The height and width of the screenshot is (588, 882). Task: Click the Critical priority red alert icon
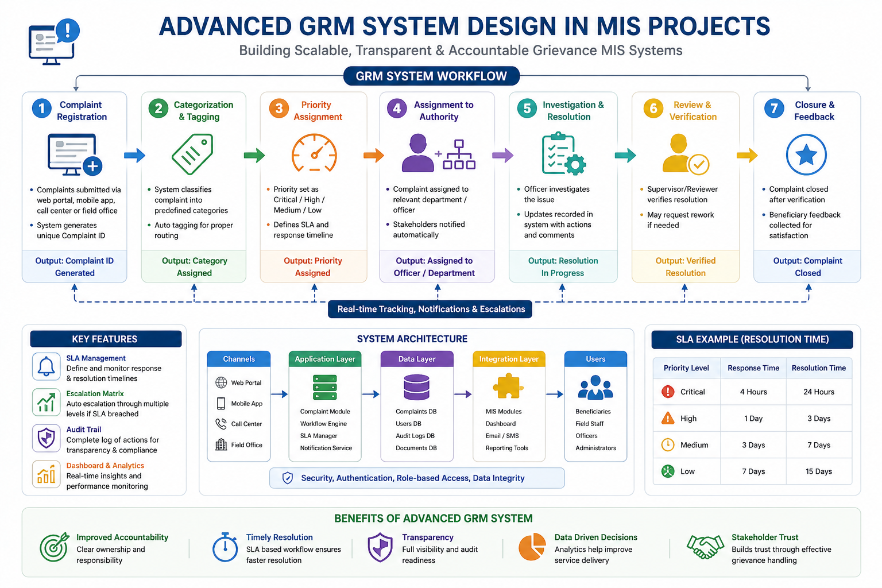[668, 392]
